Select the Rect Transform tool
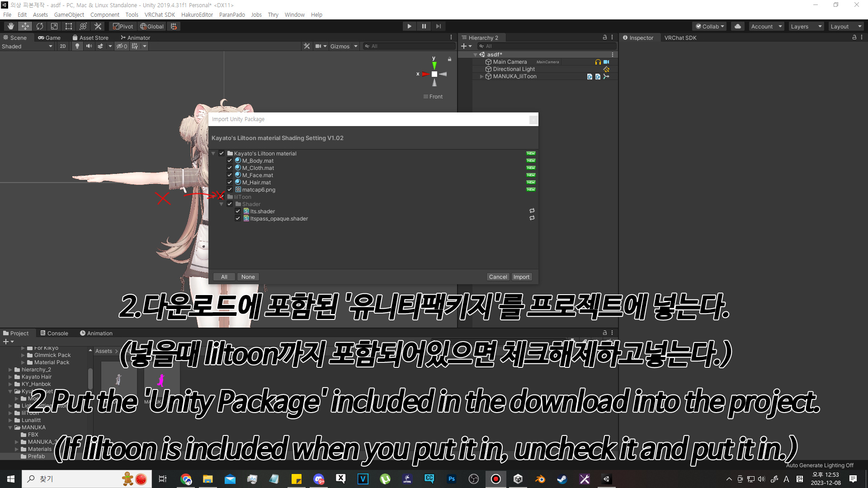Image resolution: width=868 pixels, height=488 pixels. click(69, 26)
